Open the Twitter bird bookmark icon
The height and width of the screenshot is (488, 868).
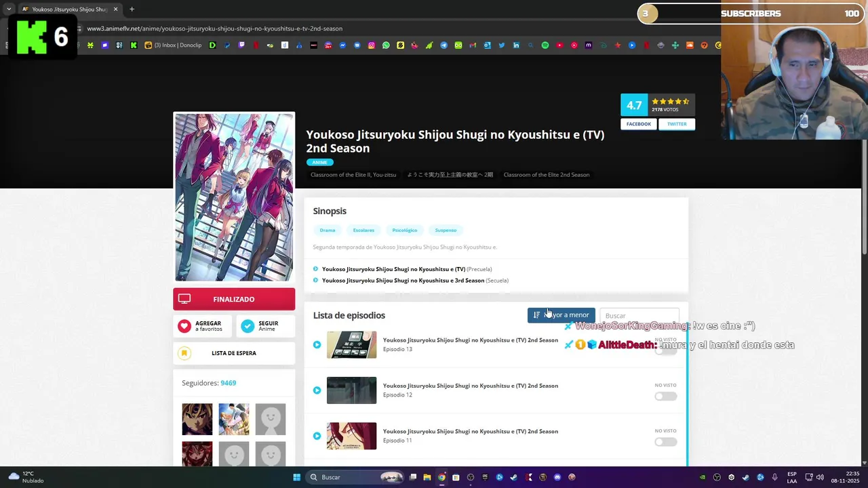click(x=502, y=45)
